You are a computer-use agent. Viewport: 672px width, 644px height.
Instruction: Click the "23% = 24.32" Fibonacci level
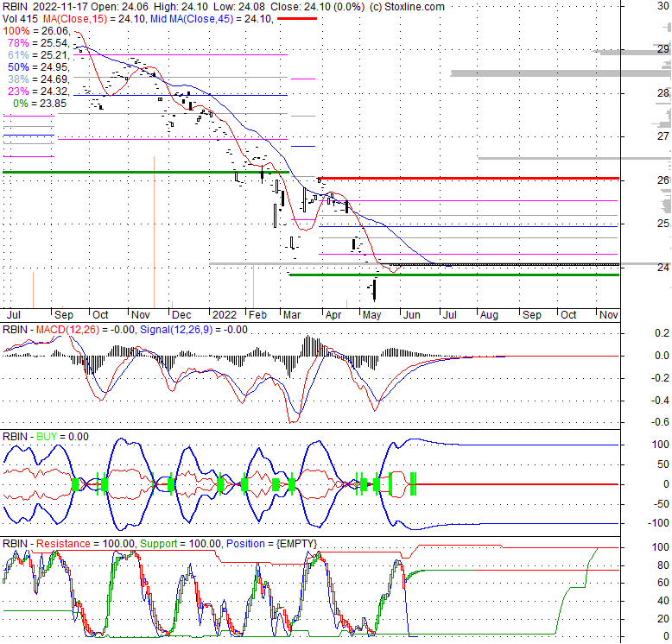point(39,92)
